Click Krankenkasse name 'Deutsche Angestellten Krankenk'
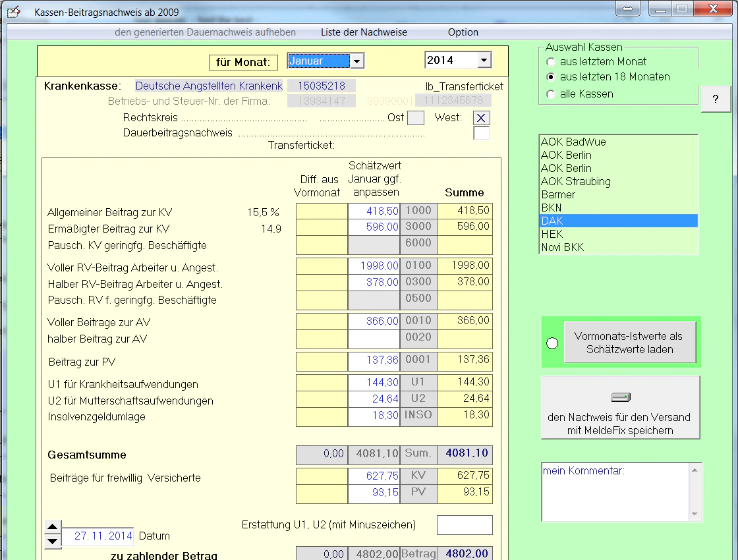Viewport: 738px width, 560px height. tap(209, 86)
